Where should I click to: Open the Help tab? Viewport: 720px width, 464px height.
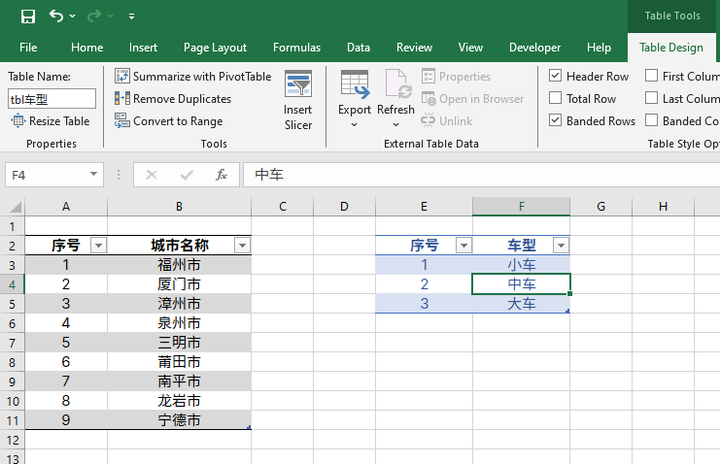coord(599,47)
